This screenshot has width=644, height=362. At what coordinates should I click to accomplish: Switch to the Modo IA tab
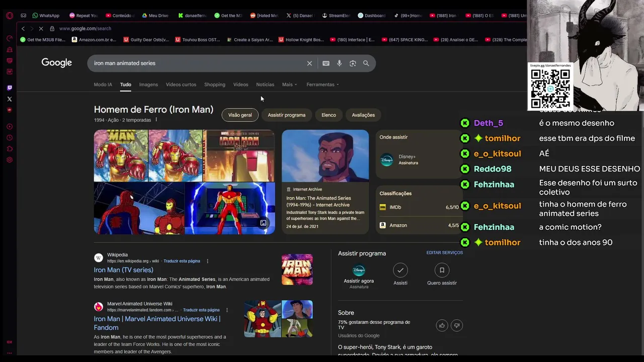coord(103,84)
